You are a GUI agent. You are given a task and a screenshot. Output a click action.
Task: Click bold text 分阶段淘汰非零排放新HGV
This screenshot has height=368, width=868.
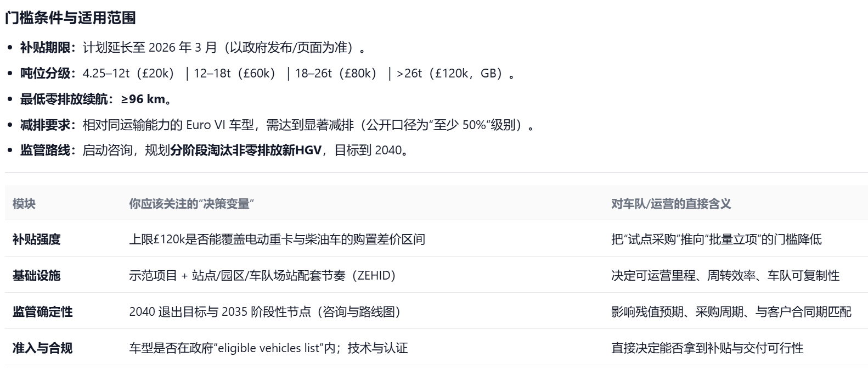pos(245,150)
